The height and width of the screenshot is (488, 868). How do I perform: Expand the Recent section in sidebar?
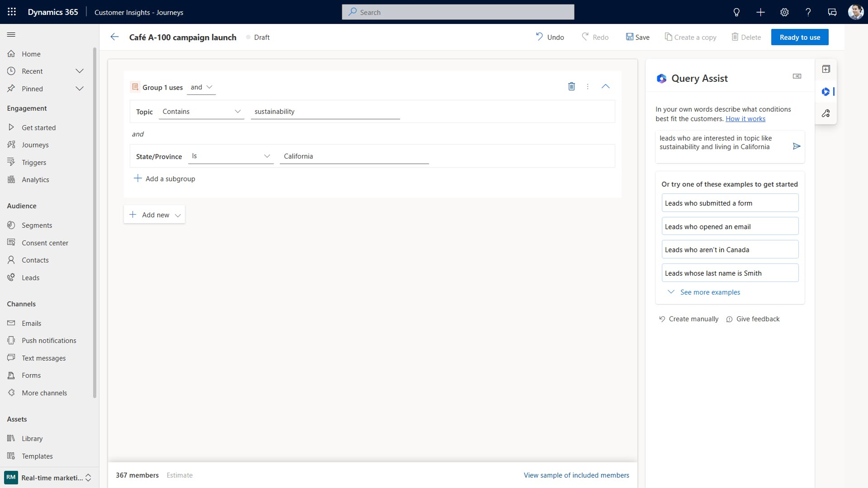(80, 71)
